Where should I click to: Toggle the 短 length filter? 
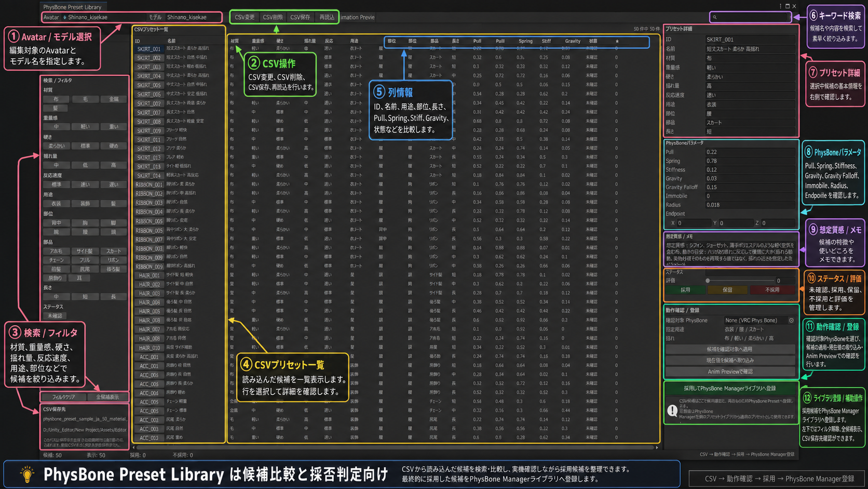[85, 297]
